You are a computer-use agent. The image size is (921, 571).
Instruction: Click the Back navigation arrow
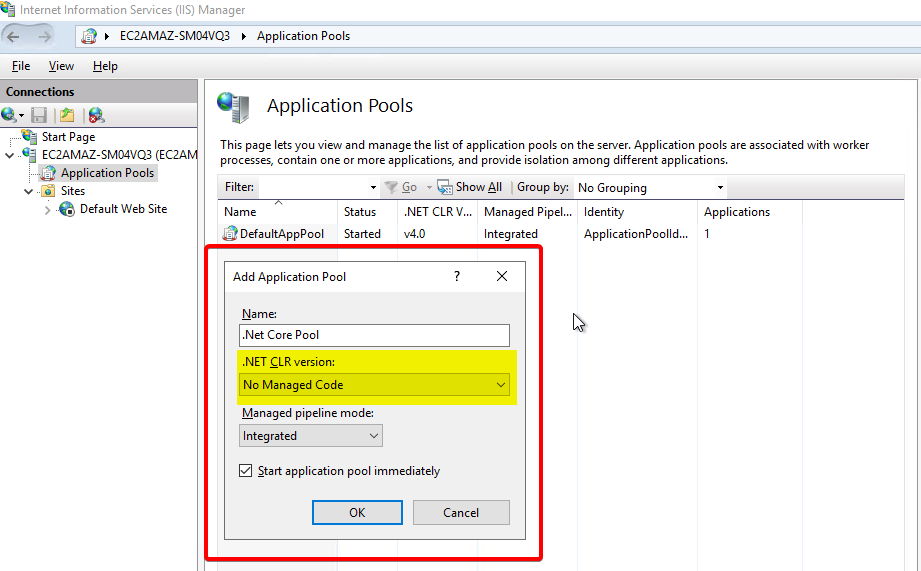14,36
